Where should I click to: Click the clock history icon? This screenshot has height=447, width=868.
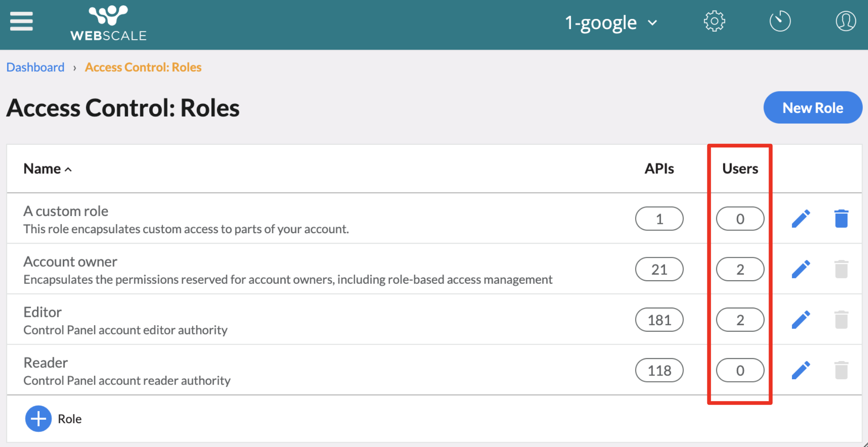(780, 22)
